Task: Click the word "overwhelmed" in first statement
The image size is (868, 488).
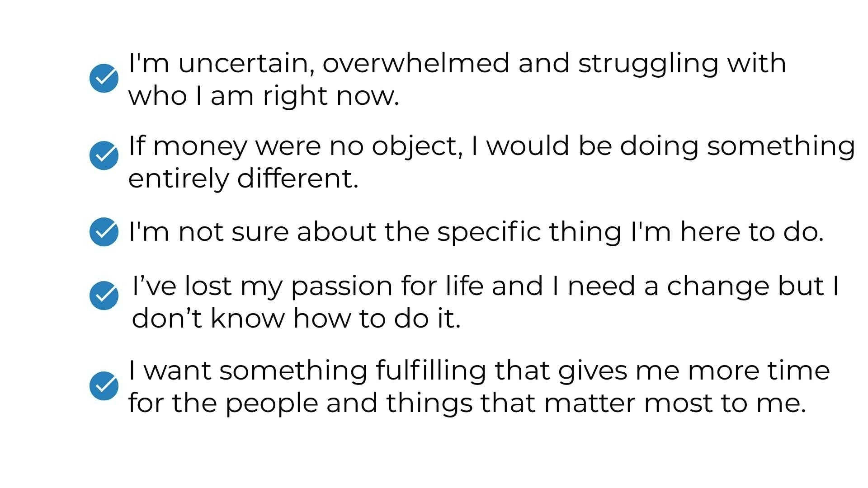Action: [416, 63]
